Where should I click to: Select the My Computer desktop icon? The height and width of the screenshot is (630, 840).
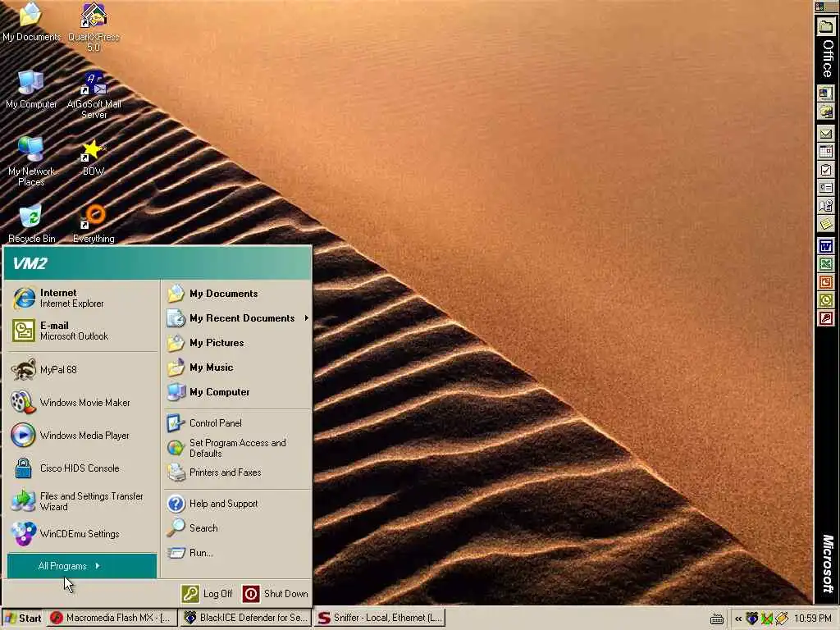31,90
